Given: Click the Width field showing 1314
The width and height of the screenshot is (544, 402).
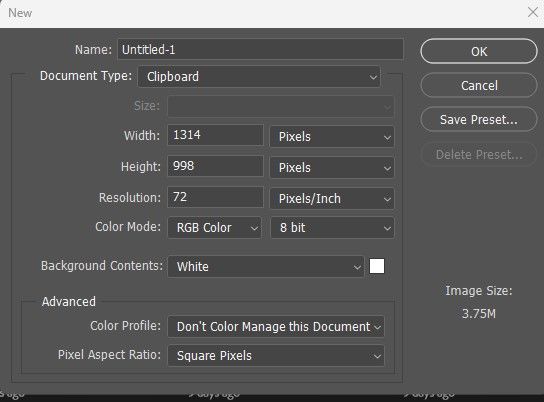Looking at the screenshot, I should (x=215, y=135).
